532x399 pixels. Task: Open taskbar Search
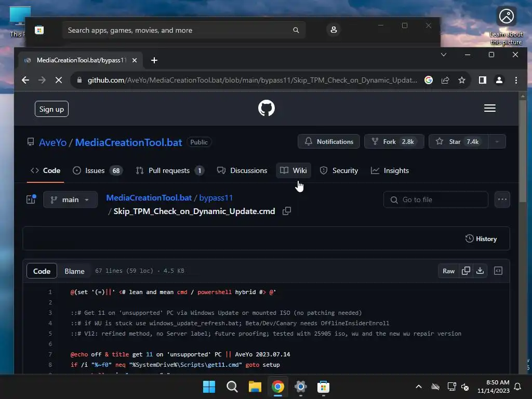coord(232,387)
